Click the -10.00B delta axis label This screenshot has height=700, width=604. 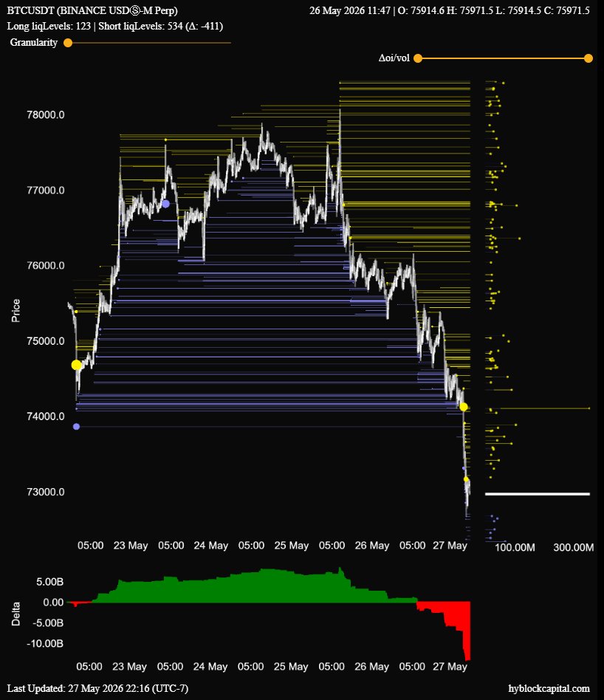[45, 643]
